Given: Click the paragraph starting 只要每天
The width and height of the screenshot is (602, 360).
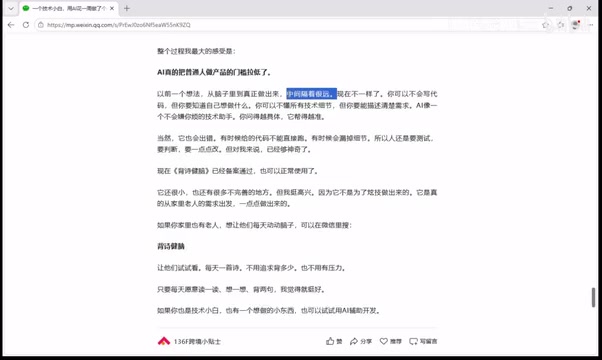Looking at the screenshot, I should point(241,289).
